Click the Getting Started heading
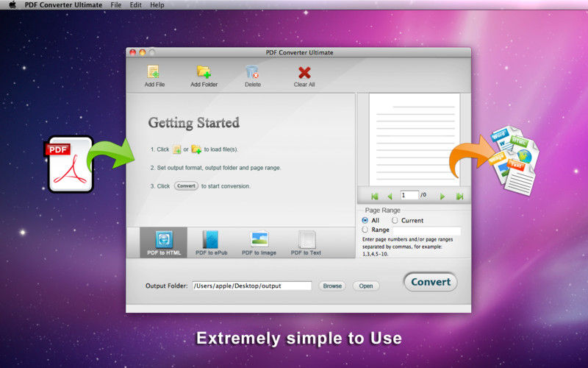 tap(193, 123)
